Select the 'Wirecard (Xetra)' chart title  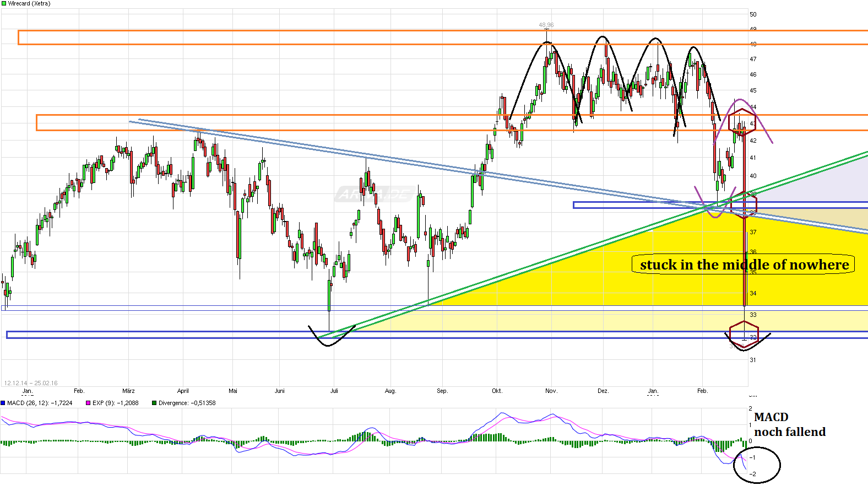tap(29, 3)
